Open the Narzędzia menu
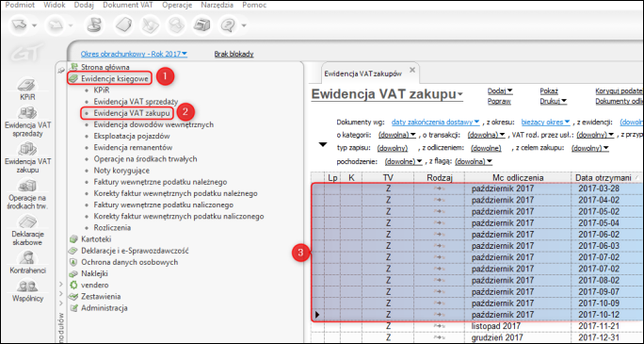The height and width of the screenshot is (344, 644). (x=217, y=6)
